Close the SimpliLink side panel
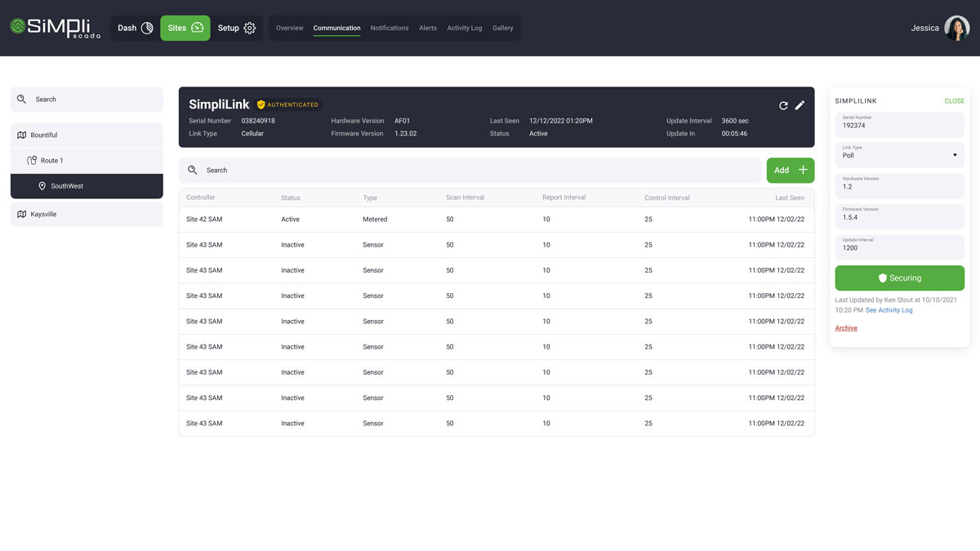The image size is (980, 551). [954, 101]
